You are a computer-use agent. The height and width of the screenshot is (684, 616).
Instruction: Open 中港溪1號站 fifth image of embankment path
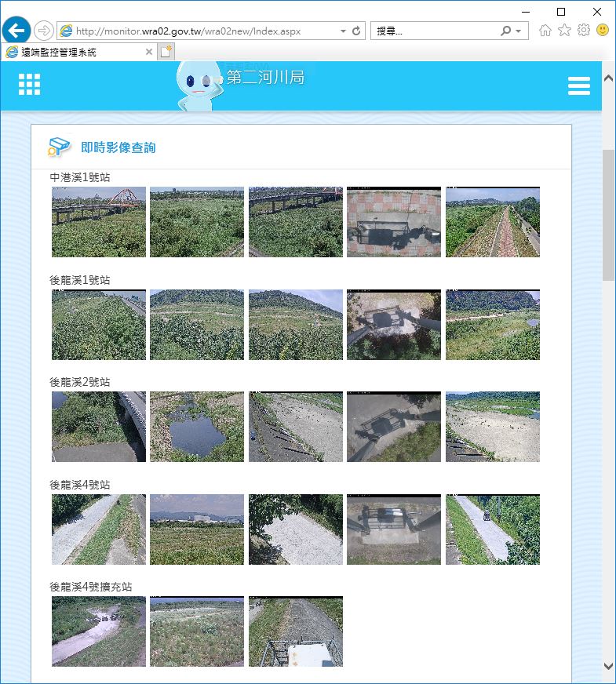[493, 222]
